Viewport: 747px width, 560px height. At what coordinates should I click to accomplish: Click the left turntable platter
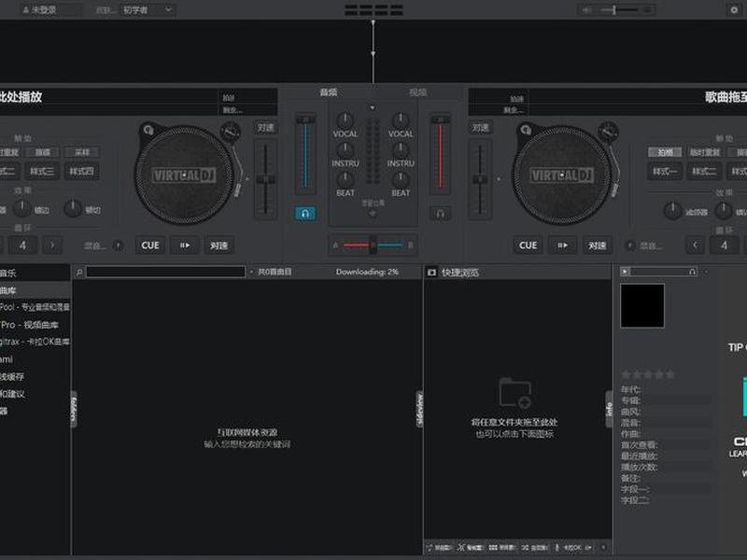pyautogui.click(x=184, y=175)
